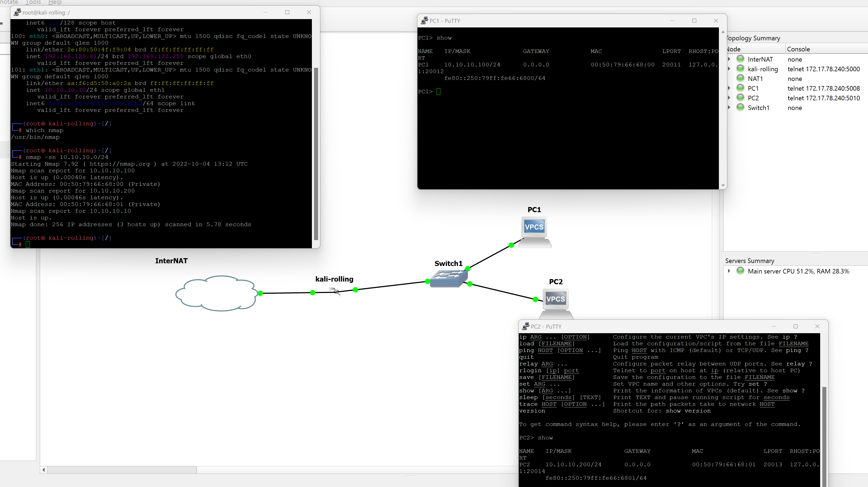Select PC2 telnet console entry
This screenshot has height=487, width=868.
[823, 98]
